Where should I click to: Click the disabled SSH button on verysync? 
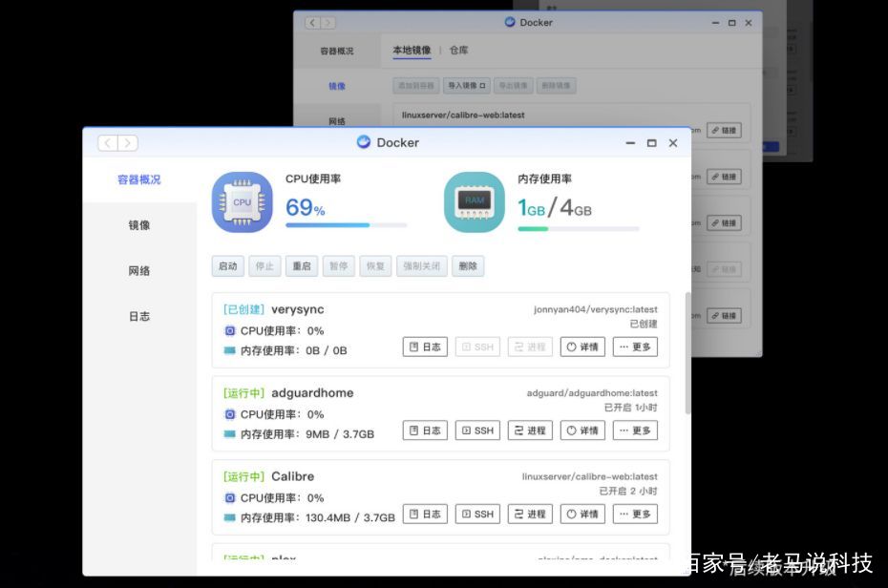478,346
